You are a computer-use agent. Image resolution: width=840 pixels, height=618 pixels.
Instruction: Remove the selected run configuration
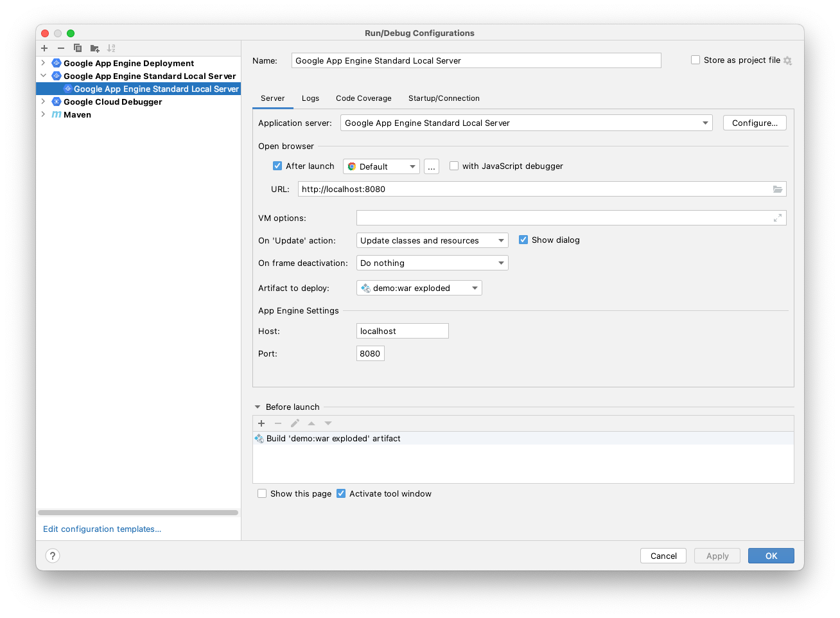click(60, 48)
